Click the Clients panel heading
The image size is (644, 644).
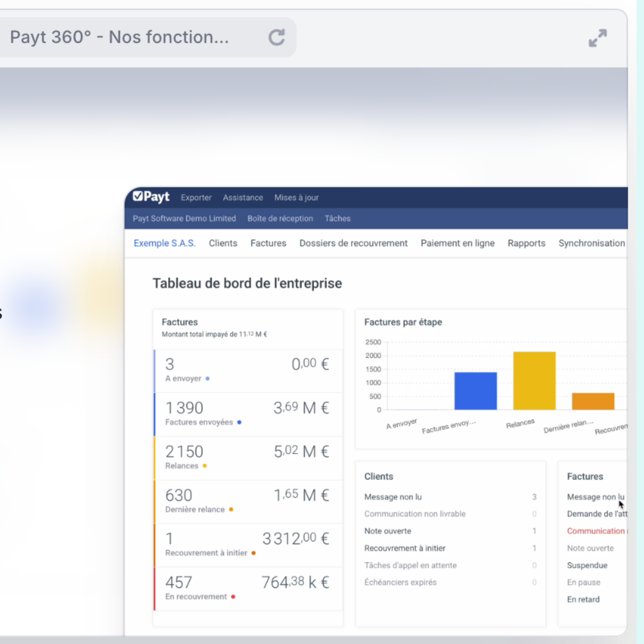379,476
